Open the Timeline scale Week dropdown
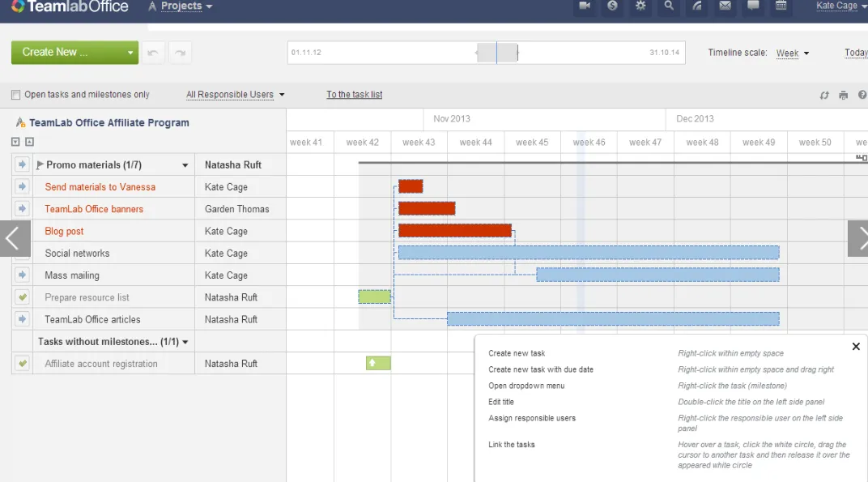The height and width of the screenshot is (482, 868). pyautogui.click(x=792, y=53)
